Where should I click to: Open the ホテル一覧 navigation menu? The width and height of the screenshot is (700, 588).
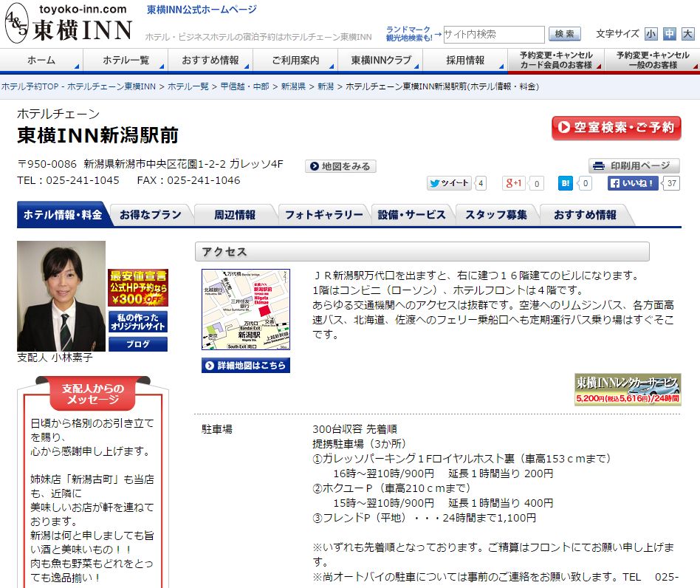tap(126, 61)
